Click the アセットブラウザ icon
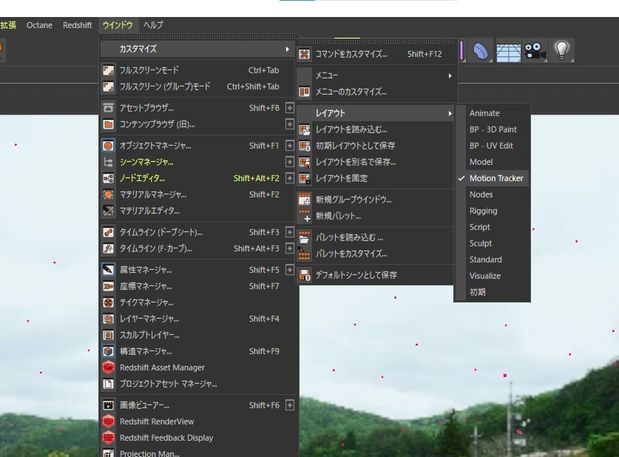The width and height of the screenshot is (619, 457). [x=108, y=108]
